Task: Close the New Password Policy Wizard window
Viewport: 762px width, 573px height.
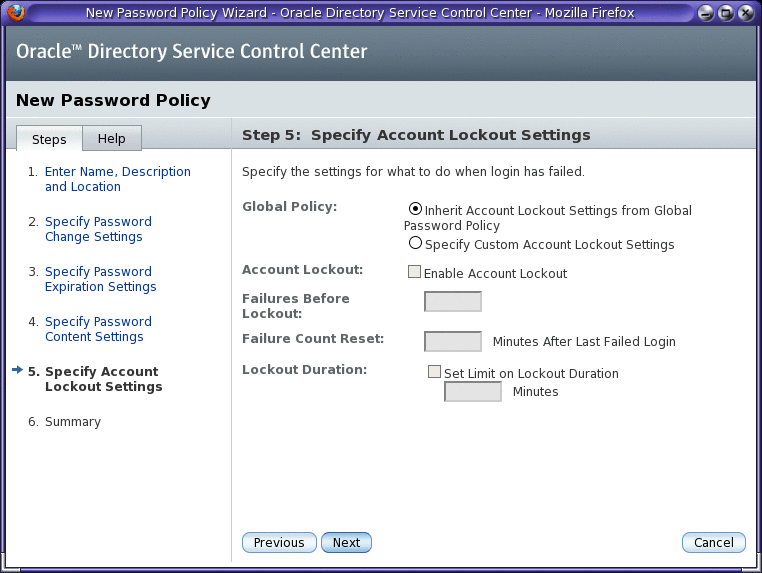Action: 745,13
